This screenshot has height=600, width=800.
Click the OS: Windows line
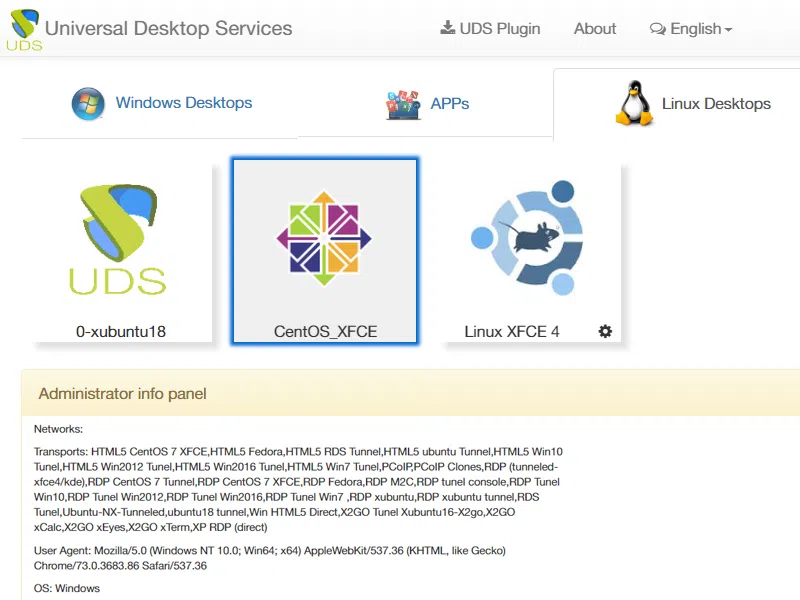point(67,588)
